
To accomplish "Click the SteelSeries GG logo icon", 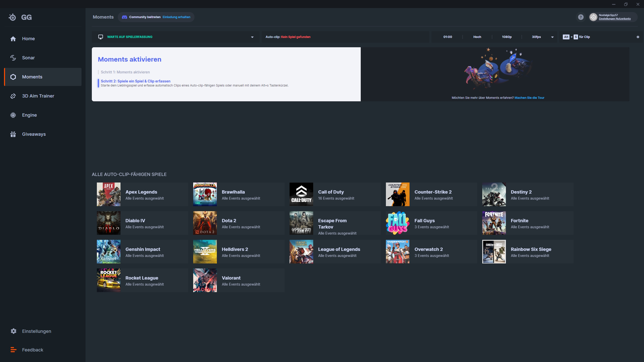I will click(x=12, y=17).
